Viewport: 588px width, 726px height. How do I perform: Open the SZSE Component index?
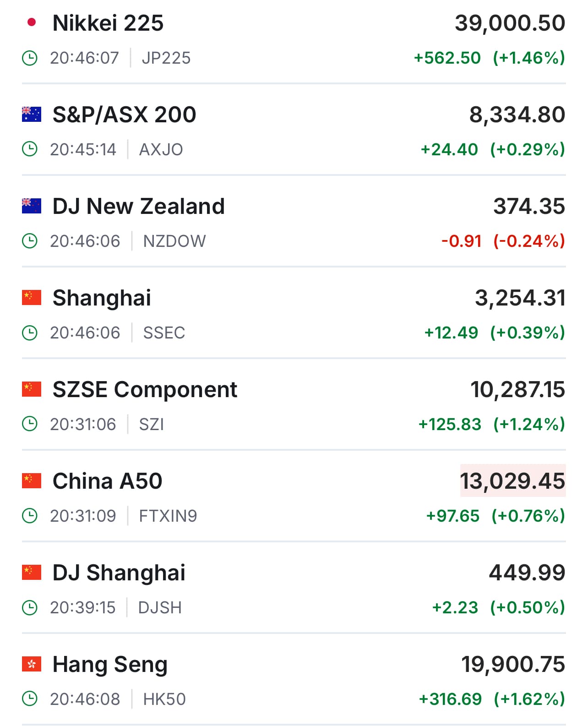coord(145,389)
